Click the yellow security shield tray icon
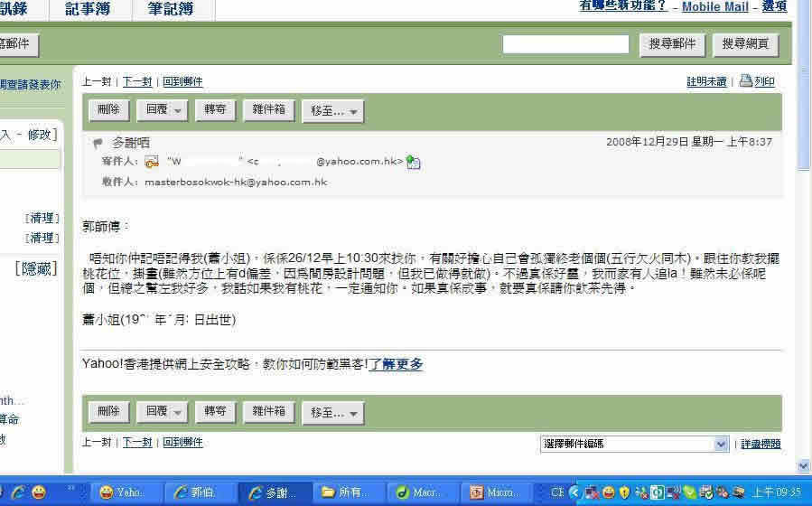This screenshot has width=812, height=506. click(x=624, y=492)
